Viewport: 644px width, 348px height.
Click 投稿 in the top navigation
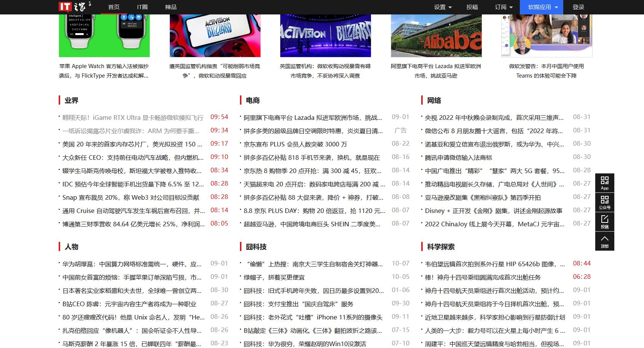pyautogui.click(x=472, y=7)
